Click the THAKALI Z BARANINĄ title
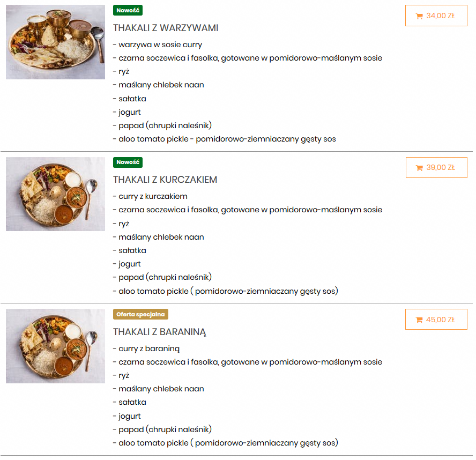This screenshot has height=460, width=476. pos(159,332)
